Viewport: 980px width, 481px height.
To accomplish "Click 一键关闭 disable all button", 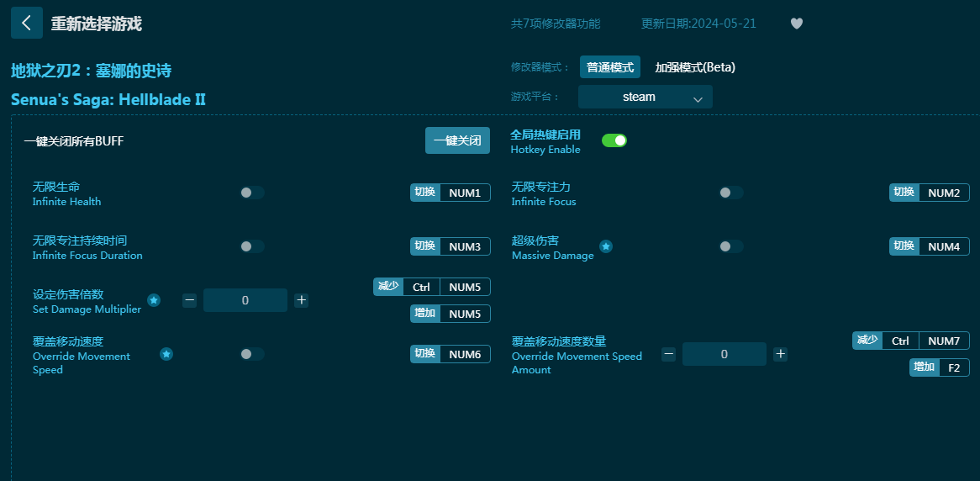I will coord(457,140).
